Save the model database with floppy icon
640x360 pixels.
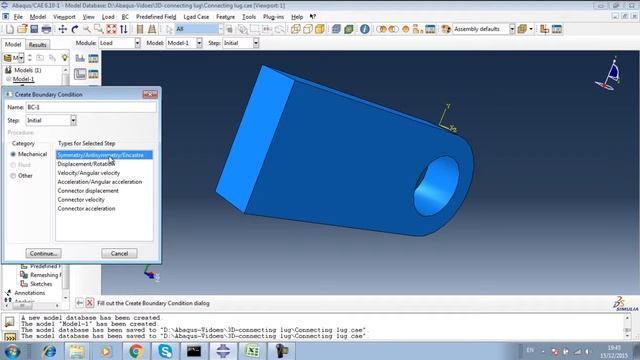coord(34,29)
